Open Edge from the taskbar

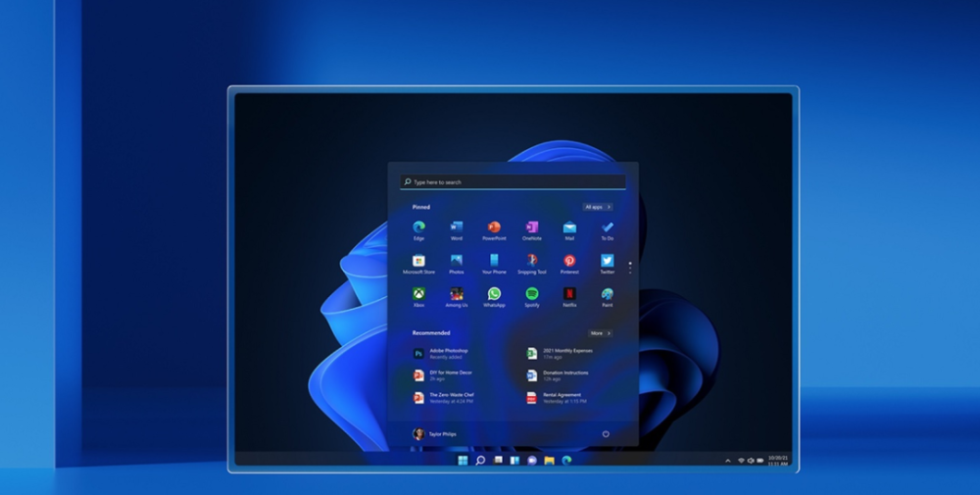click(x=566, y=461)
